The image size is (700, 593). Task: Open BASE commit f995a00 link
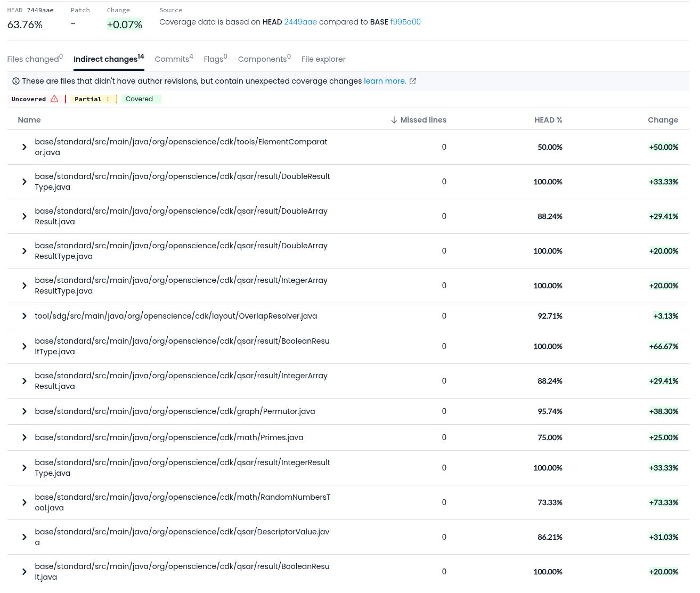tap(405, 22)
